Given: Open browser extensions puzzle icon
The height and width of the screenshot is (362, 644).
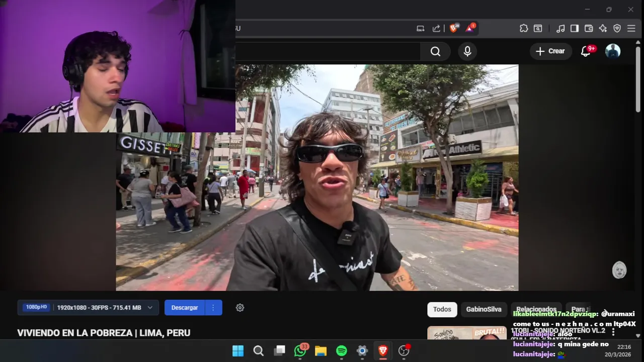Looking at the screenshot, I should click(x=524, y=29).
